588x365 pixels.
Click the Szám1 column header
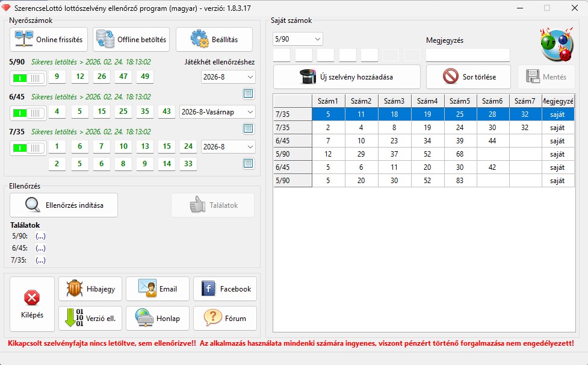point(329,101)
